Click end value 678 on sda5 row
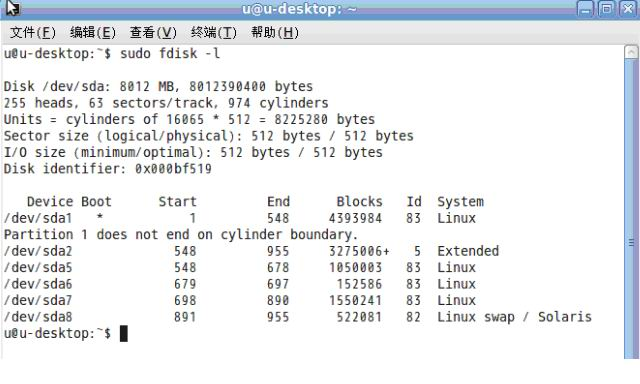Image resolution: width=640 pixels, height=384 pixels. point(278,268)
